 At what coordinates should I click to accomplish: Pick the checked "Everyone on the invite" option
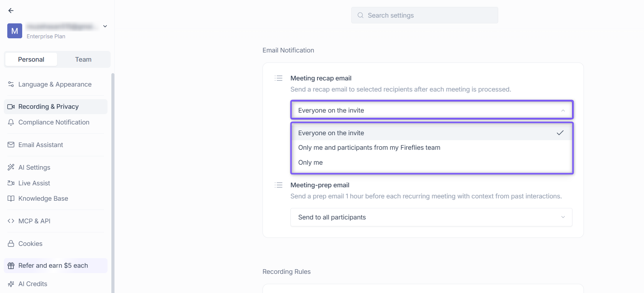pyautogui.click(x=432, y=133)
